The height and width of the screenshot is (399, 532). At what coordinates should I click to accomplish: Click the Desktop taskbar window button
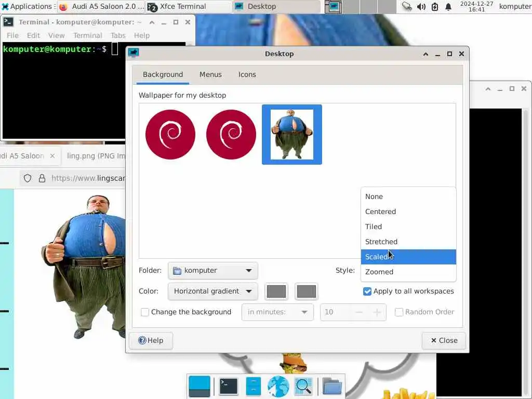pos(276,6)
